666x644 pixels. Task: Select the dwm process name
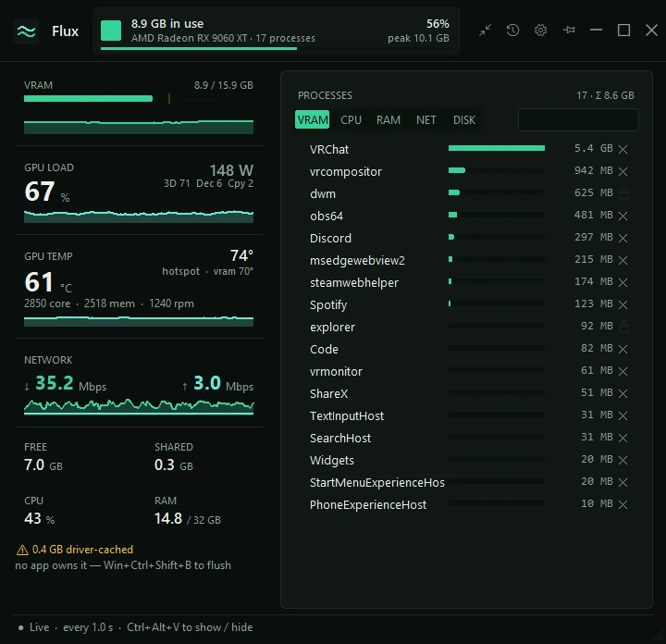(x=323, y=193)
